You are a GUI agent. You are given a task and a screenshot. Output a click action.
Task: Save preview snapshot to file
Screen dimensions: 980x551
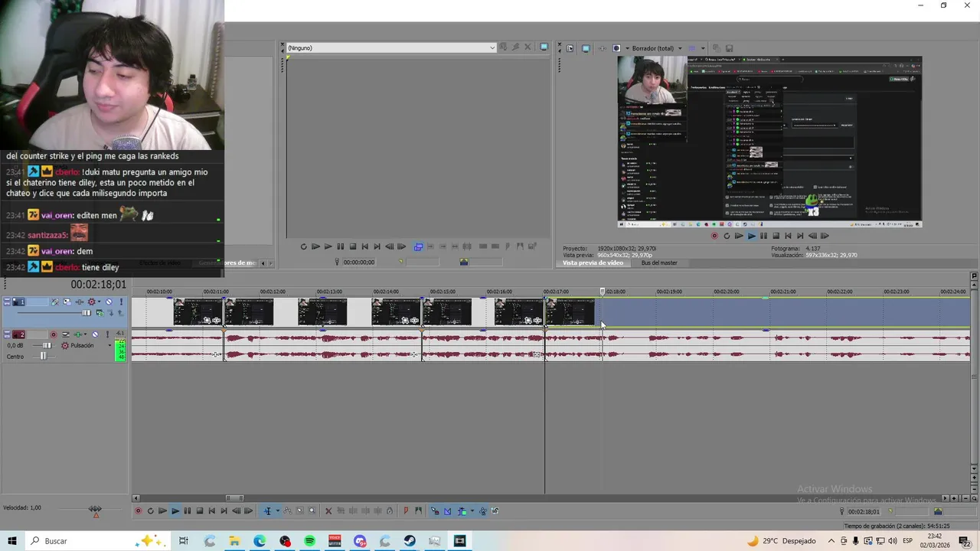coord(730,48)
